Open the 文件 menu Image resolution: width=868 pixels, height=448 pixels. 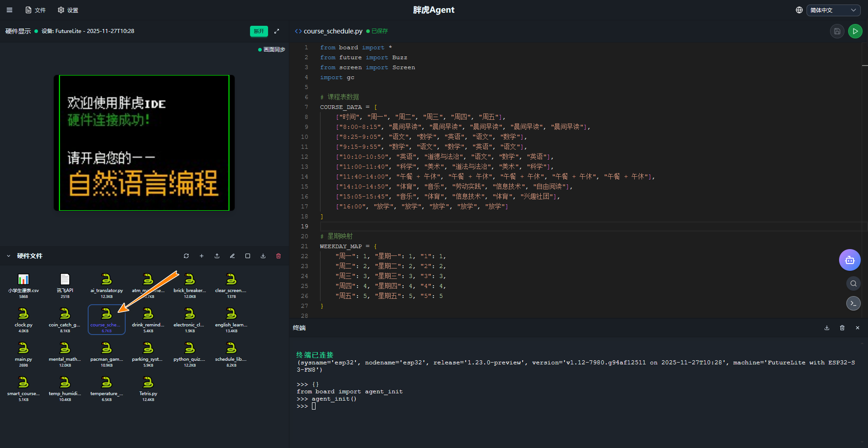coord(36,10)
